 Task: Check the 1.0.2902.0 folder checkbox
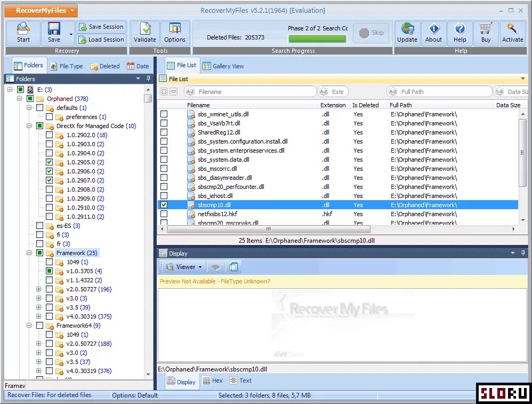pos(49,135)
